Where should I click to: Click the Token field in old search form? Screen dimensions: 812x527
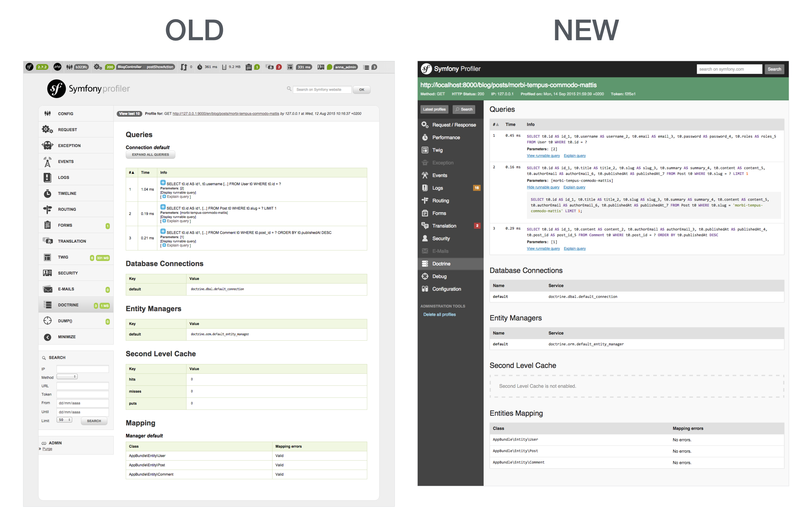83,394
